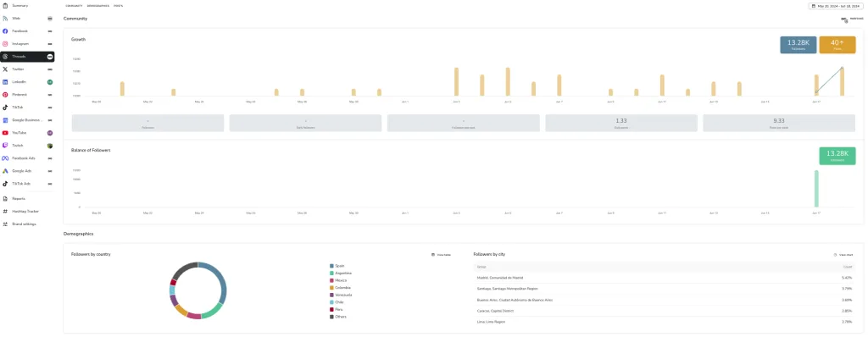Open the Summary sidebar icon

pos(5,6)
